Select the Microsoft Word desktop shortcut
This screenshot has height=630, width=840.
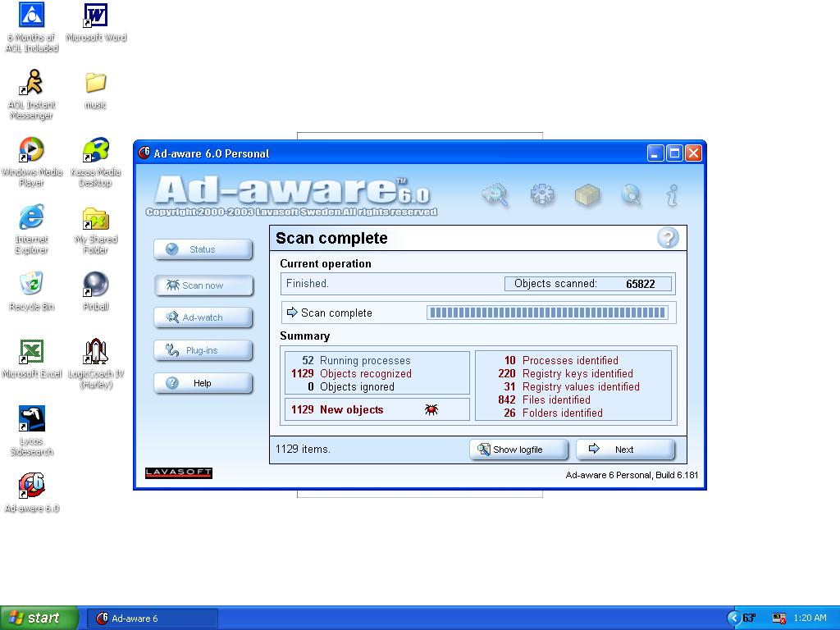[x=96, y=22]
